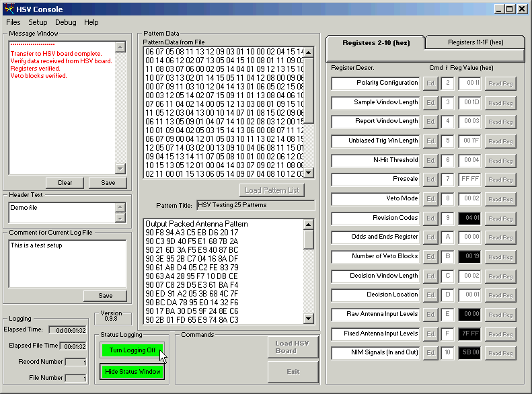This screenshot has height=394, width=532.
Task: Open the Setup menu
Action: point(38,22)
